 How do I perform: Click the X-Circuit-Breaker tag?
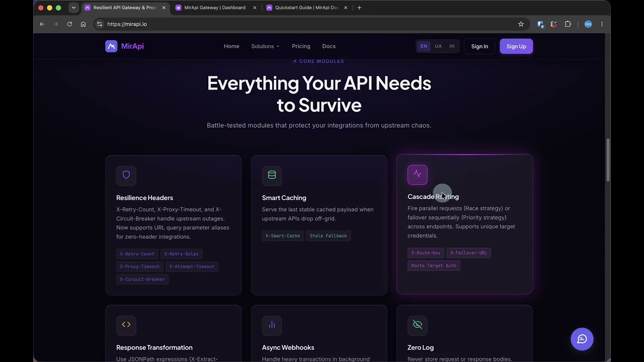coord(142,279)
